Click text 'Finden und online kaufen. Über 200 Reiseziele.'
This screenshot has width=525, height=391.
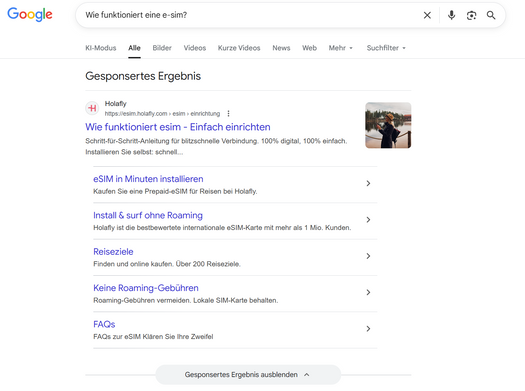(x=167, y=264)
